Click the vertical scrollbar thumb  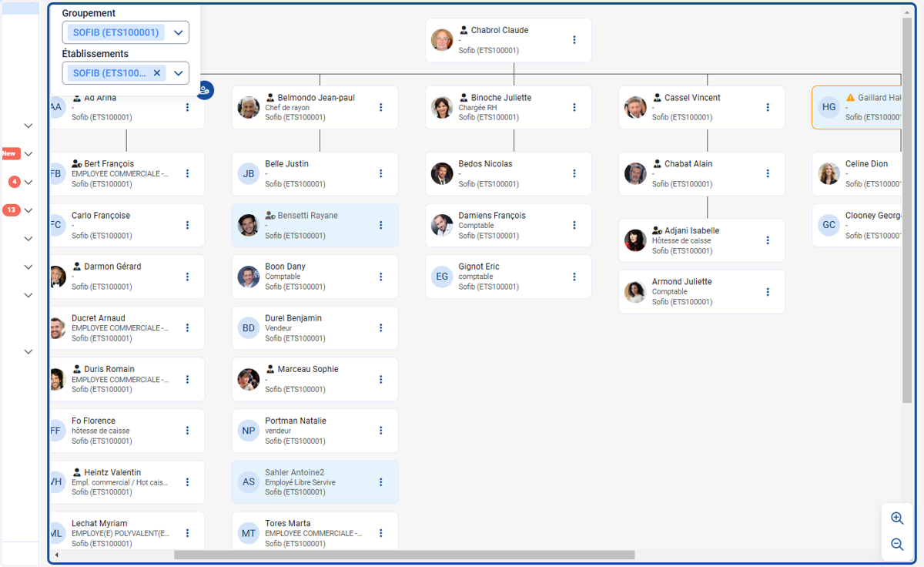tap(907, 210)
